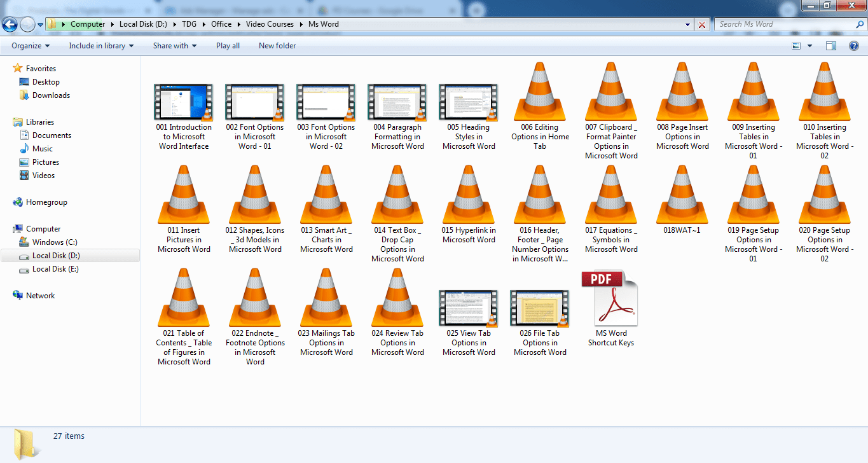Select the MS Word Shortcut Keys PDF icon
Screen dimensions: 868x463
tap(609, 298)
